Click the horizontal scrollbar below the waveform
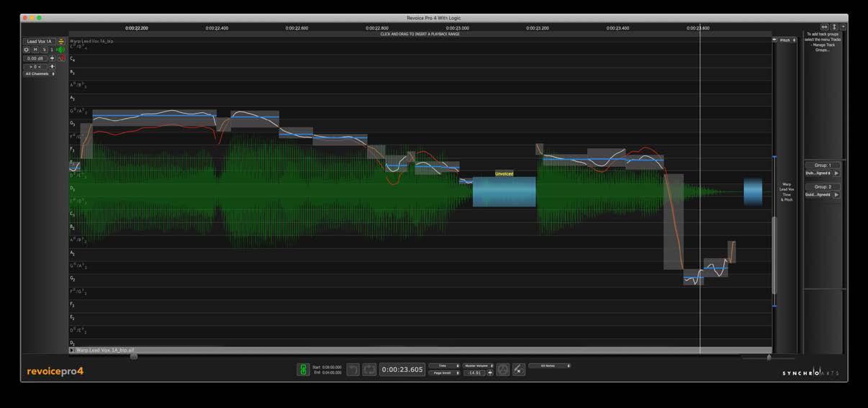Screen dimensions: 868x408 point(133,356)
